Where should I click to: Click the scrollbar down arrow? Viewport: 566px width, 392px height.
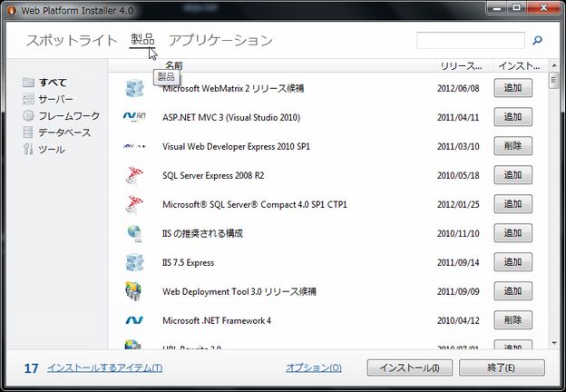(554, 343)
